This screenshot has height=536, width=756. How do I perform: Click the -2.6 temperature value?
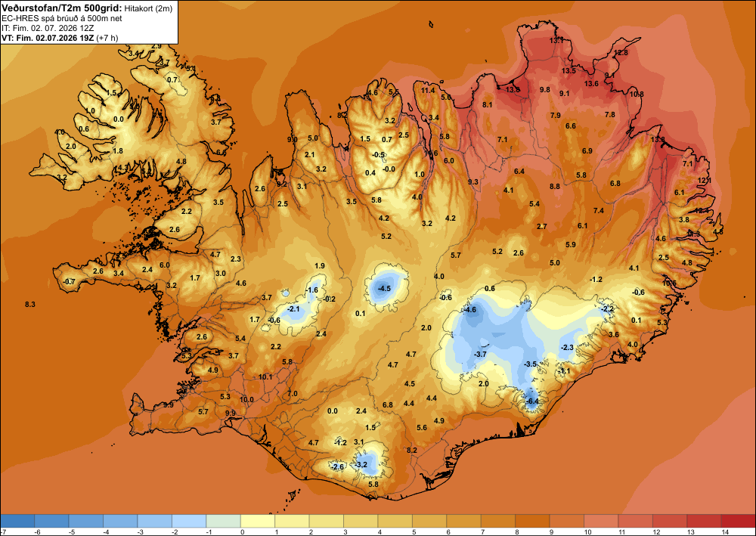click(x=338, y=466)
